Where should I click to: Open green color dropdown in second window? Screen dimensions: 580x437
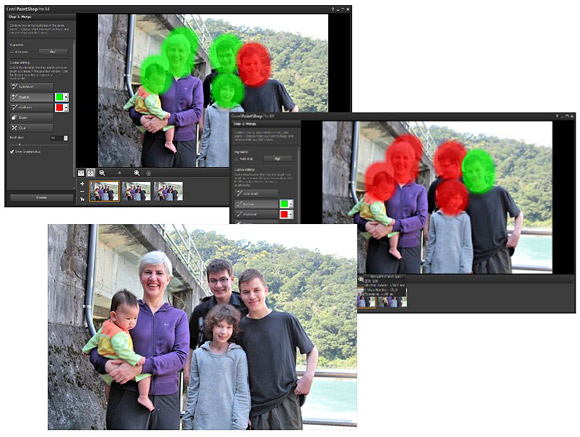click(291, 204)
